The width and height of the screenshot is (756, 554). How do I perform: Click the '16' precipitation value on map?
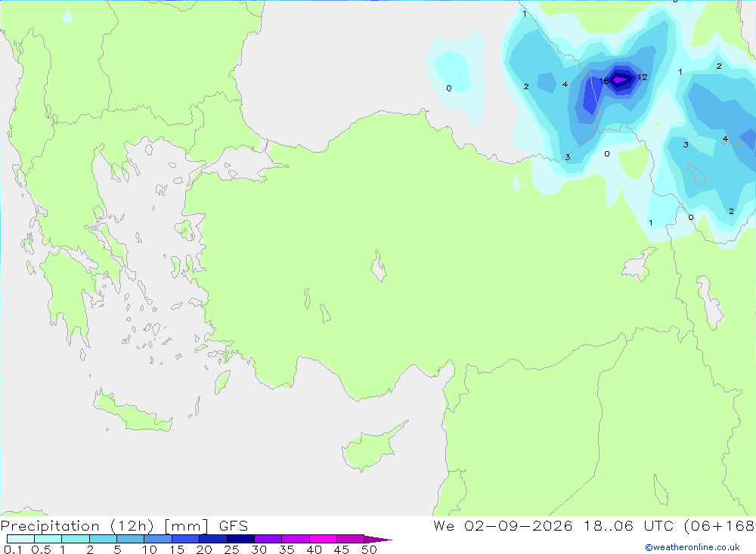(603, 81)
